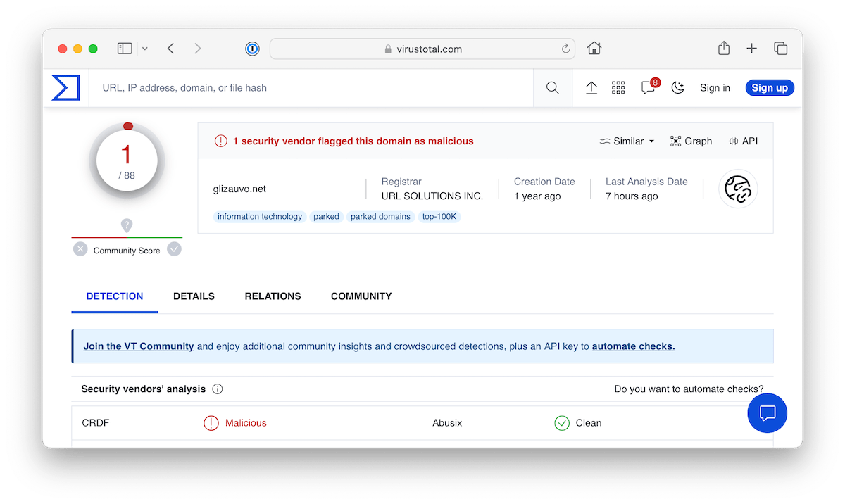This screenshot has width=845, height=504.
Task: Click the Abusix Clean check icon
Action: pos(562,423)
